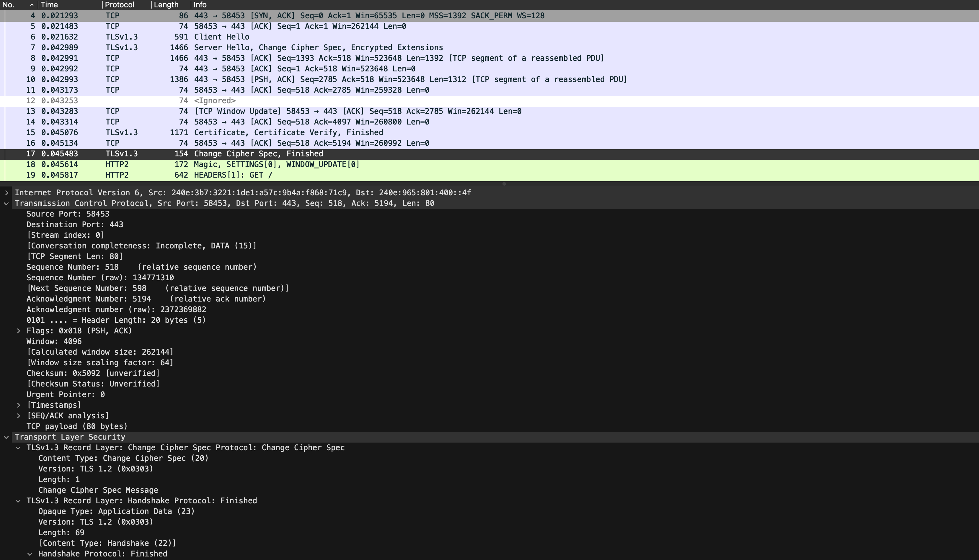
Task: Sort by the No. column header
Action: (x=19, y=5)
